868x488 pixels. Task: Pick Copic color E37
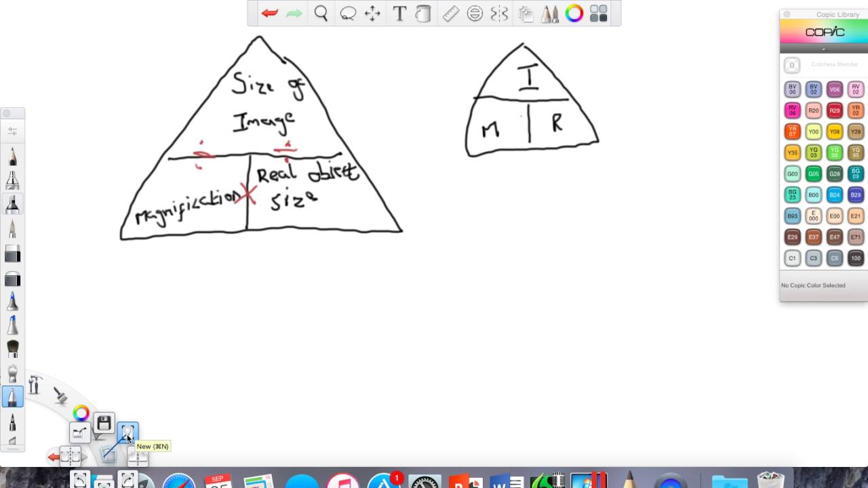coord(814,237)
